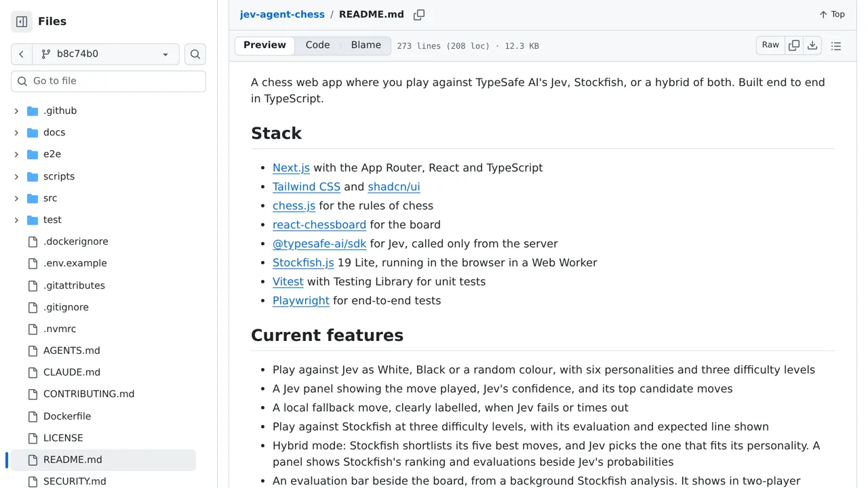
Task: Follow the @typesafe-ai/sdk link
Action: pos(319,244)
